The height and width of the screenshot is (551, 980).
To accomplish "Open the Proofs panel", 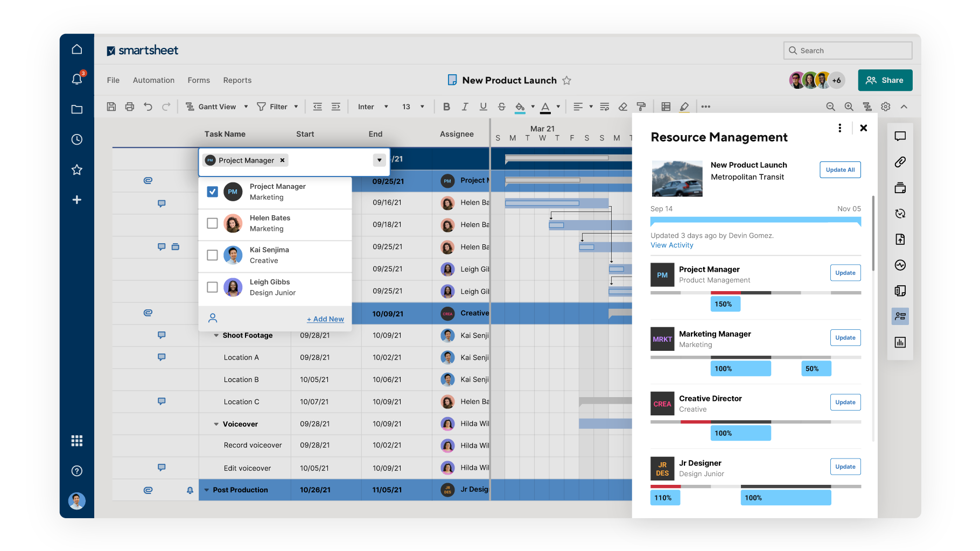I will pos(900,188).
